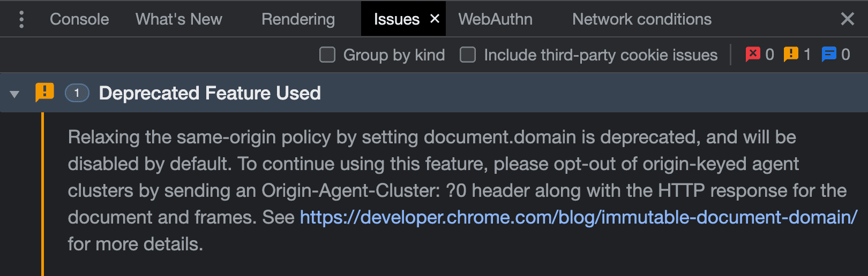Select the Network conditions tab
Image resolution: width=868 pixels, height=276 pixels.
[x=641, y=19]
